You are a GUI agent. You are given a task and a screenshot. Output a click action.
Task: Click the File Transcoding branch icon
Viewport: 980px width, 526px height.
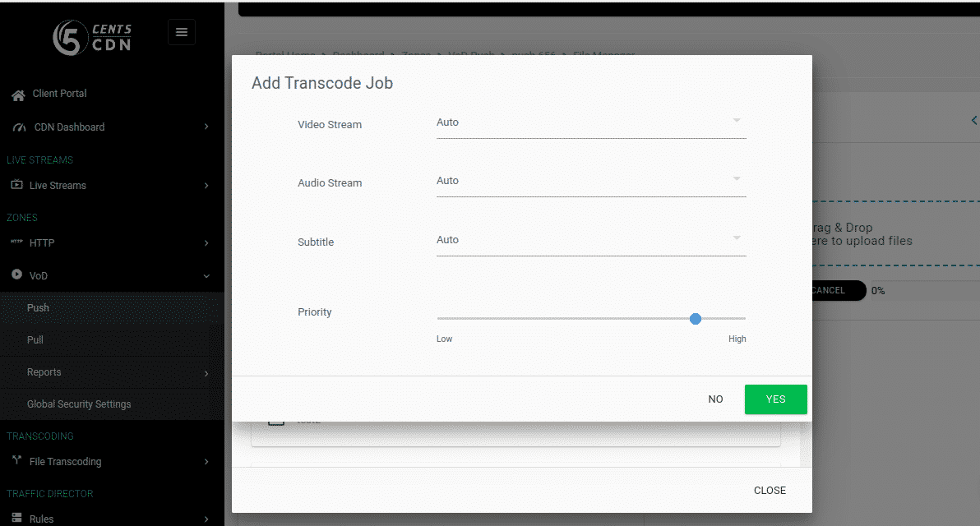point(17,459)
